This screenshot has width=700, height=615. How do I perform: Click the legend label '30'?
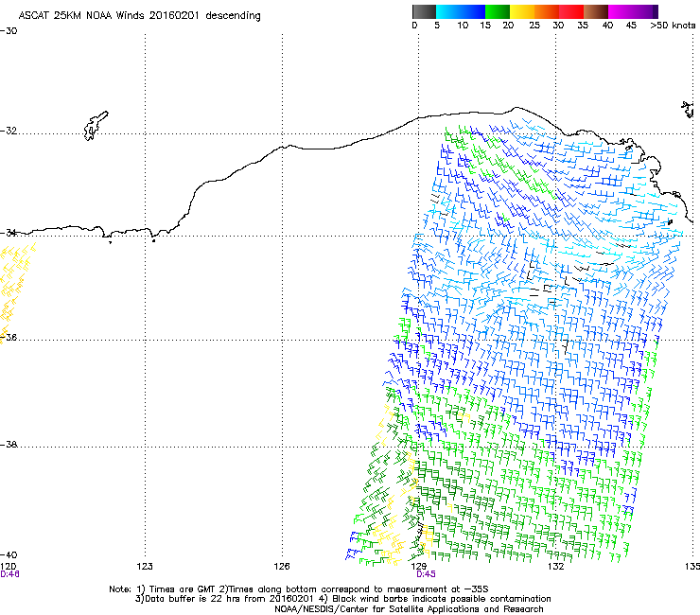click(x=558, y=26)
